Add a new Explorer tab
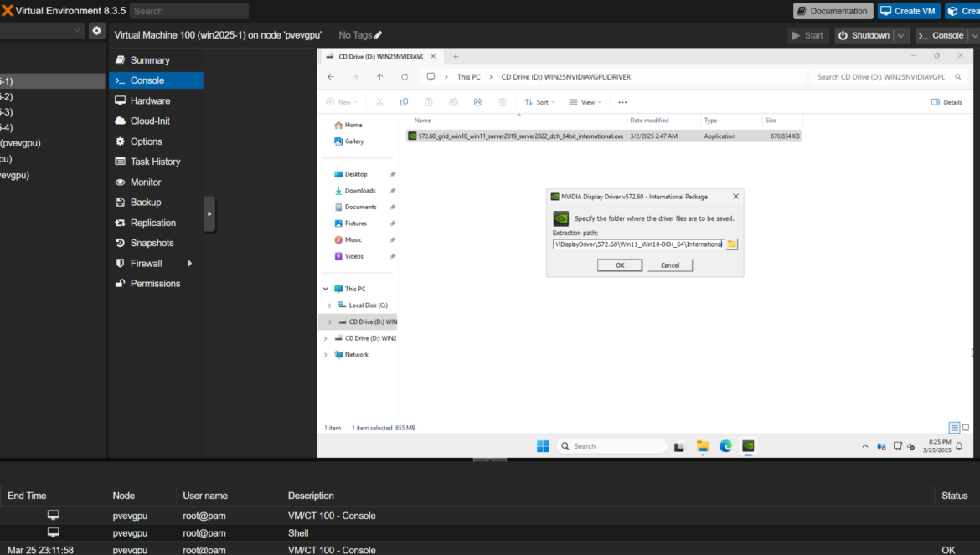 click(456, 57)
